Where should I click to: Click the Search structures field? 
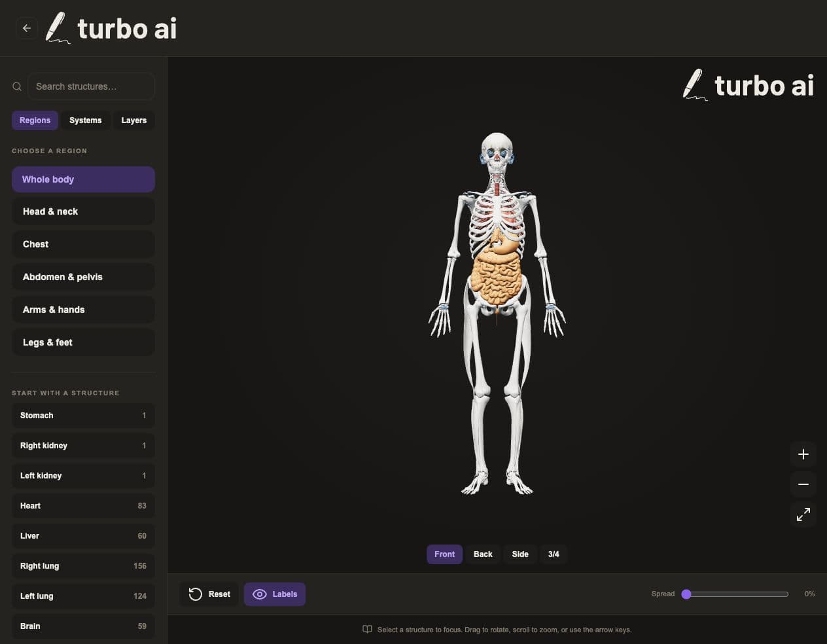click(x=91, y=86)
